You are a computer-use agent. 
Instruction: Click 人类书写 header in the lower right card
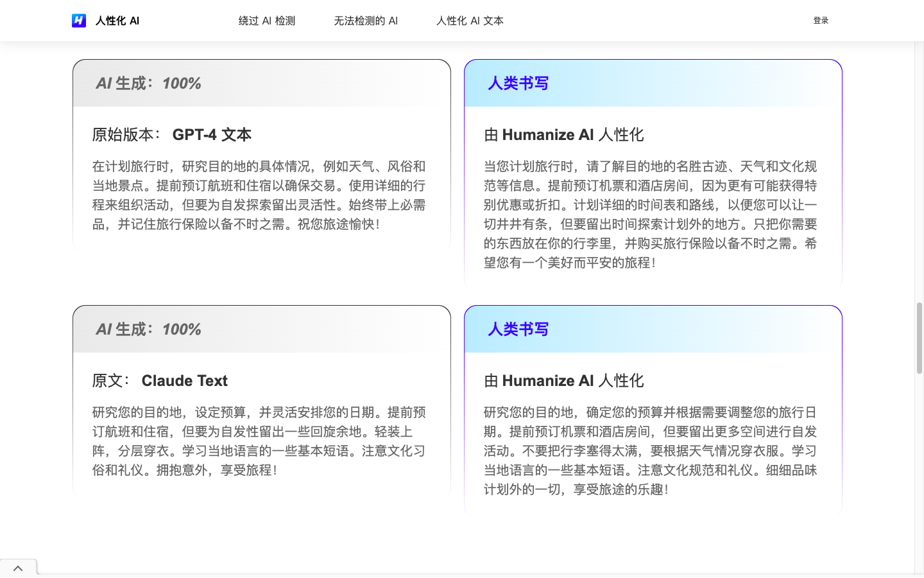518,329
